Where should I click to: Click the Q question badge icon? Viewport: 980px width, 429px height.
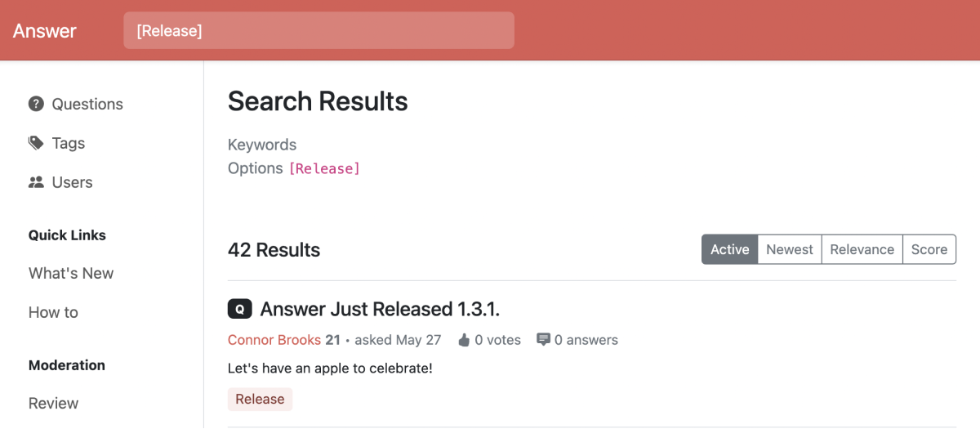239,309
